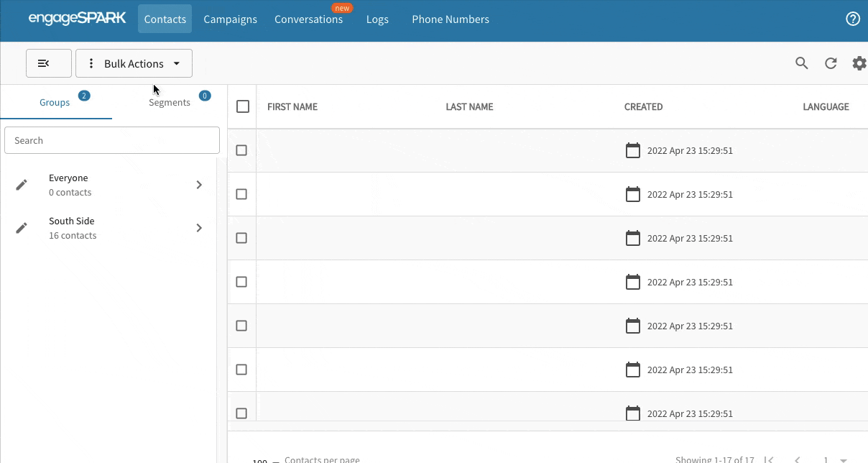Screen dimensions: 868x463
Task: Expand the Everyone group chevron
Action: 199,185
